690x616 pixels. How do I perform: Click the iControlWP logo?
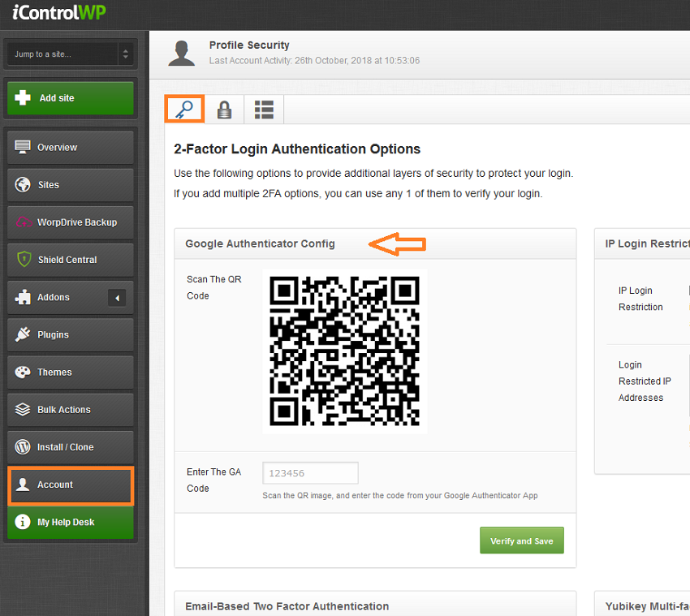57,13
